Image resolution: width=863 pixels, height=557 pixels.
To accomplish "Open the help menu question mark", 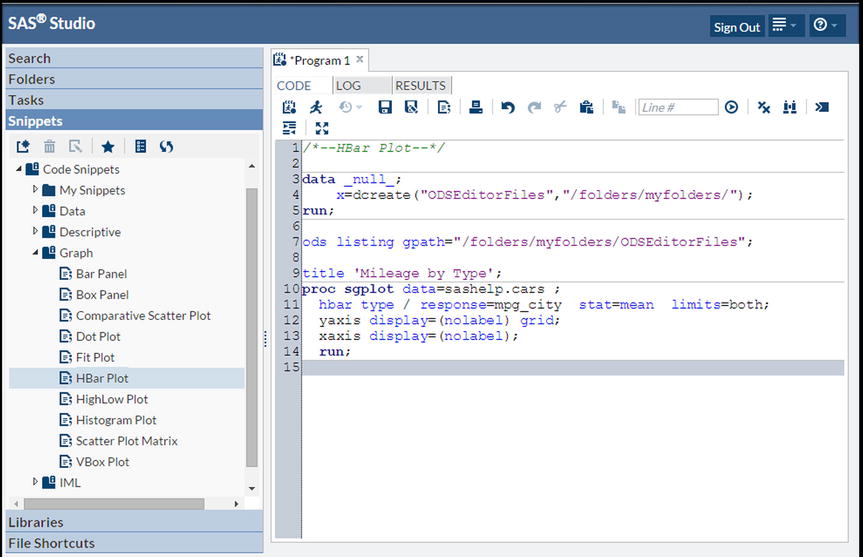I will point(827,25).
